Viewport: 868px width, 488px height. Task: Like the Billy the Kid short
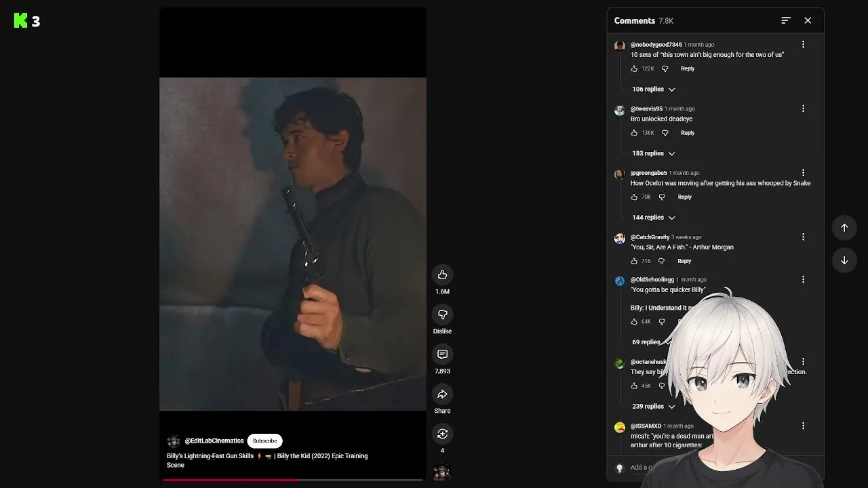point(442,274)
